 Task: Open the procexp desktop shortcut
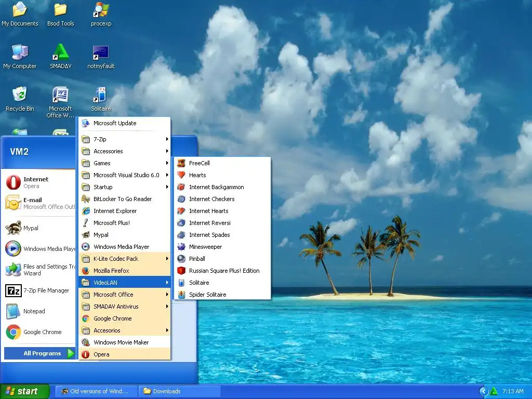101,15
